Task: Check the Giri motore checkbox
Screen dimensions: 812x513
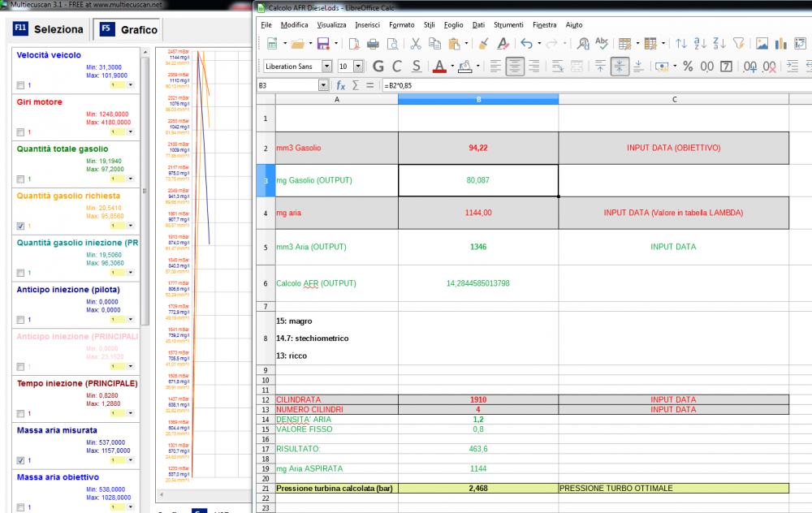Action: click(20, 132)
